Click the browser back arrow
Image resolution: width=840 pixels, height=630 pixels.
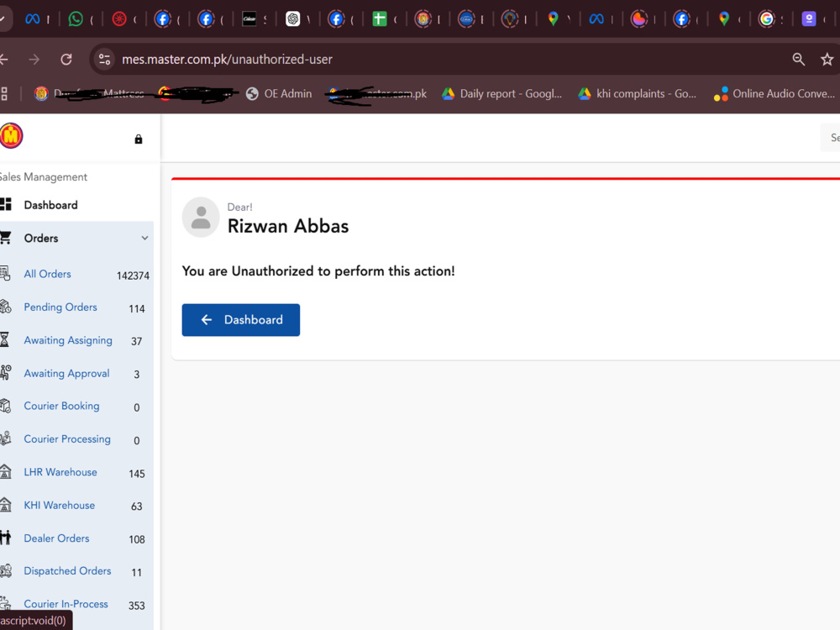point(3,60)
